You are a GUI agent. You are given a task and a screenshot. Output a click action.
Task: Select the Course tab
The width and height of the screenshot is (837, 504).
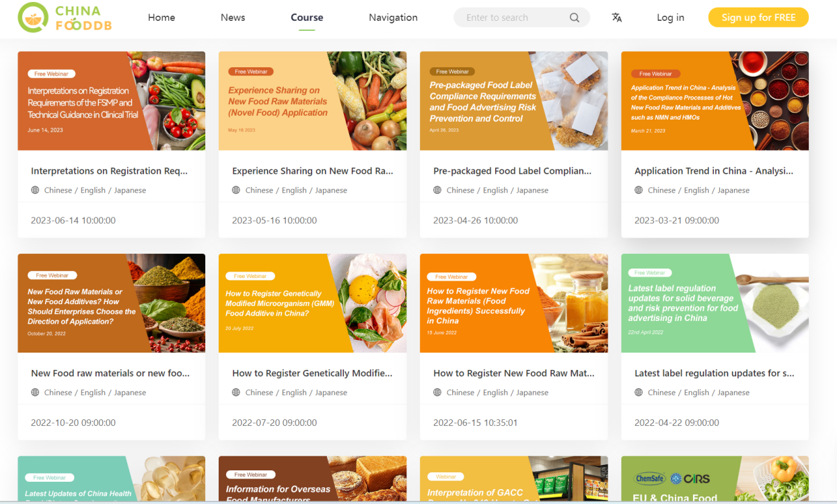[307, 18]
